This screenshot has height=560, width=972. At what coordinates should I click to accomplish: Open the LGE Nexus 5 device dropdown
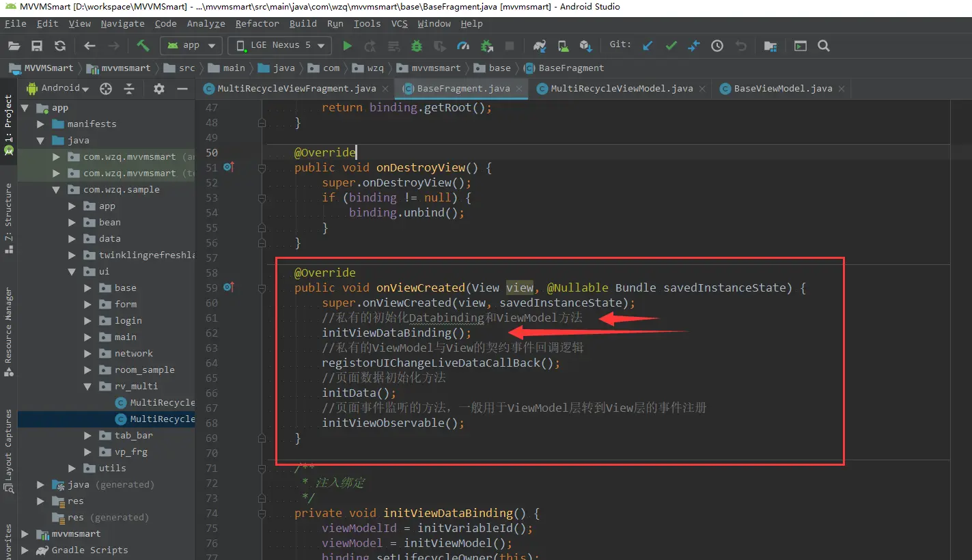tap(280, 46)
